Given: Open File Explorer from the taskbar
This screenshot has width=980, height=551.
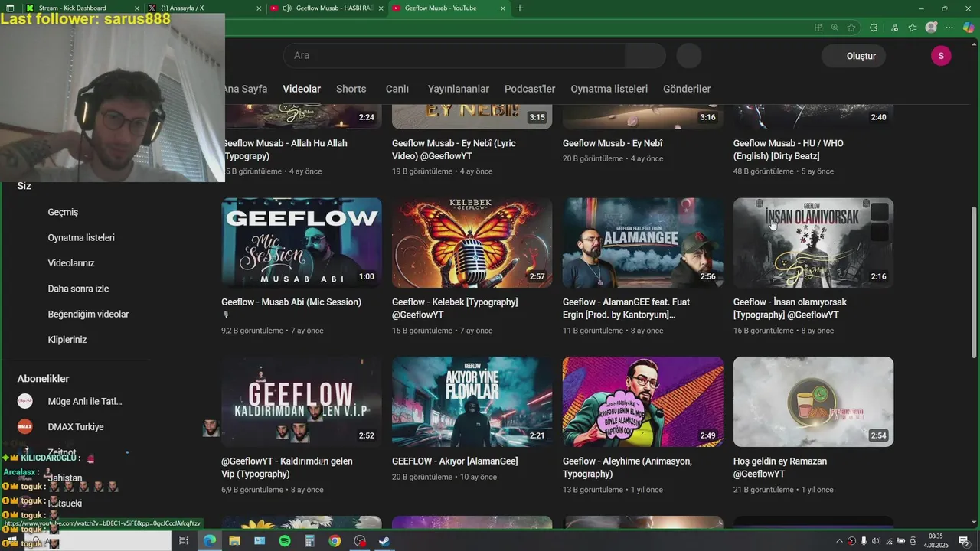Looking at the screenshot, I should [234, 541].
